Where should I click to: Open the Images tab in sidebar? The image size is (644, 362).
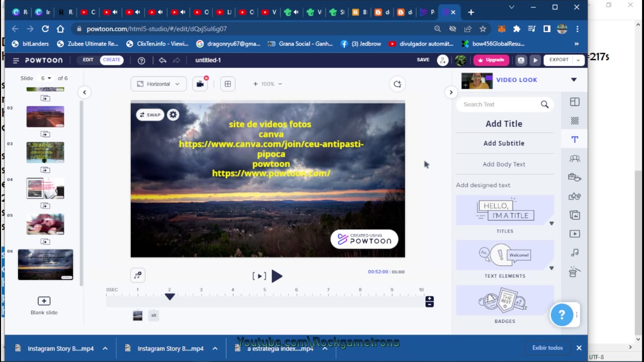coord(575,215)
